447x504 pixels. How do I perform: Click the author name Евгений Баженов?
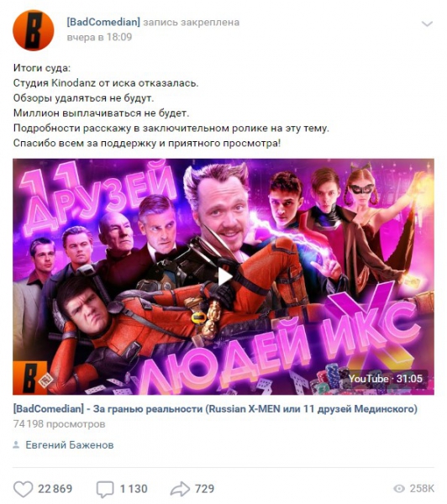(x=70, y=445)
